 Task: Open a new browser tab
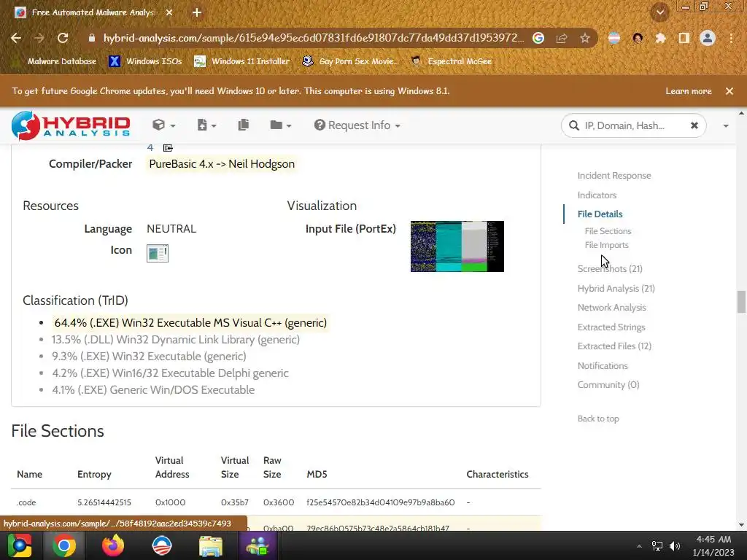point(197,12)
